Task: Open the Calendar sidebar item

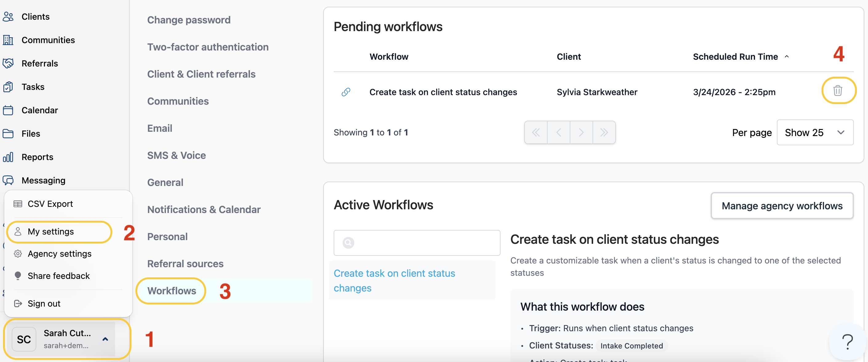Action: point(39,110)
